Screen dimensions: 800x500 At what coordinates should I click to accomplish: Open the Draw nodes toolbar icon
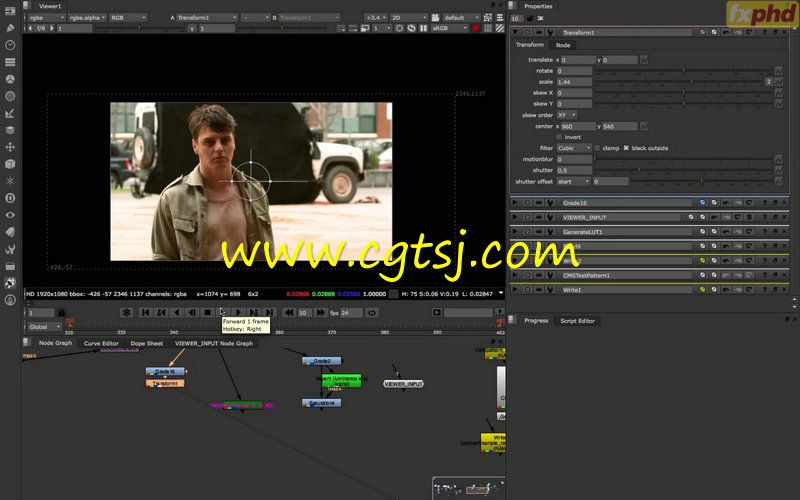[10, 28]
